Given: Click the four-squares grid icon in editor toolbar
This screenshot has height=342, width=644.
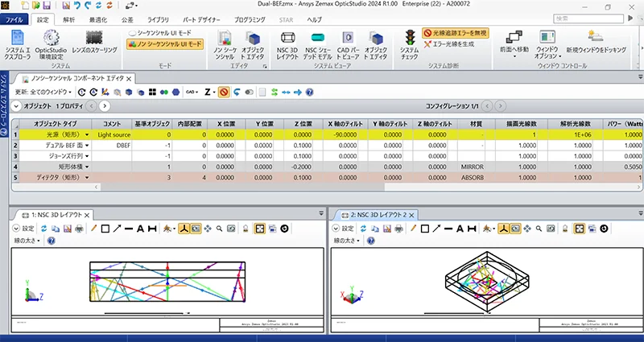Looking at the screenshot, I should [152, 93].
